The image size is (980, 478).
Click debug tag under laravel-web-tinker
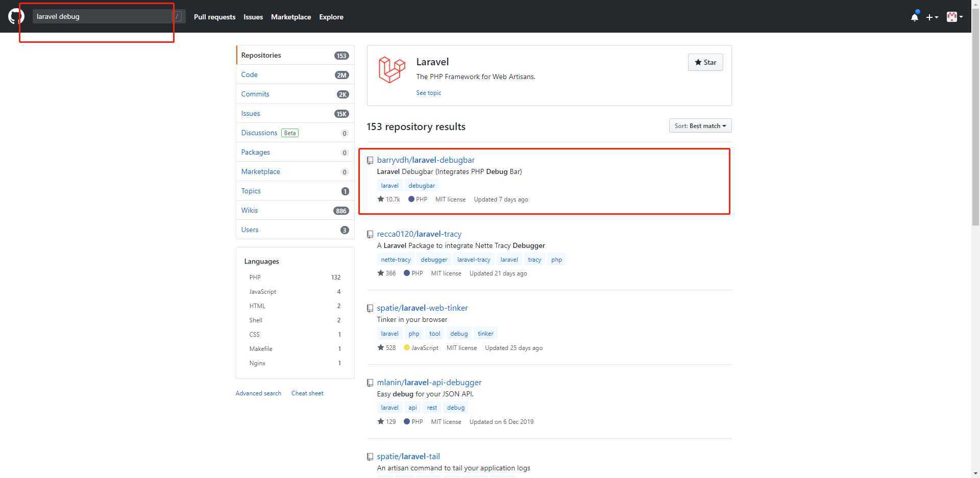coord(459,334)
